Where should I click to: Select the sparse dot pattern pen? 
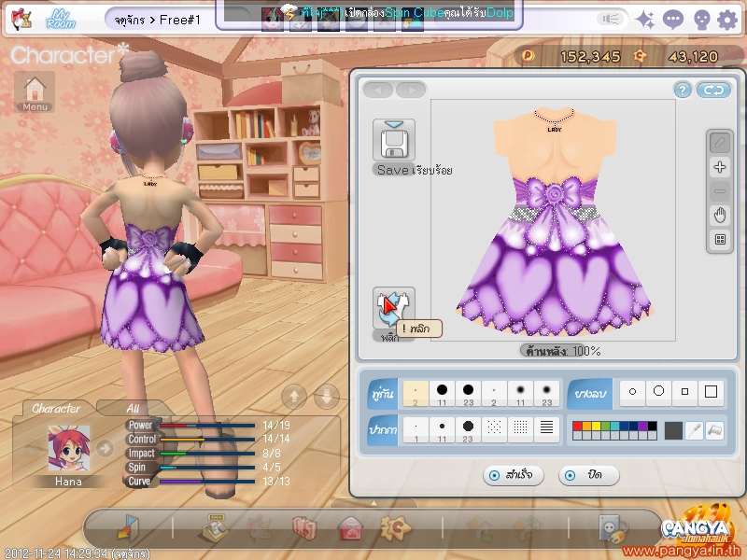pos(494,429)
